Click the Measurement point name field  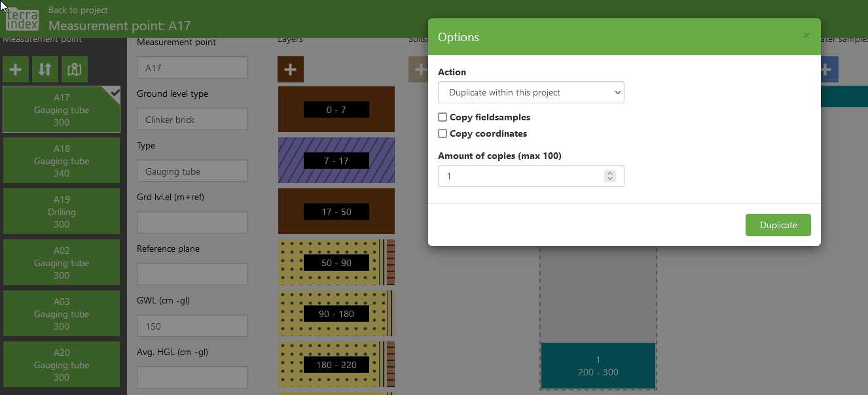pyautogui.click(x=192, y=67)
